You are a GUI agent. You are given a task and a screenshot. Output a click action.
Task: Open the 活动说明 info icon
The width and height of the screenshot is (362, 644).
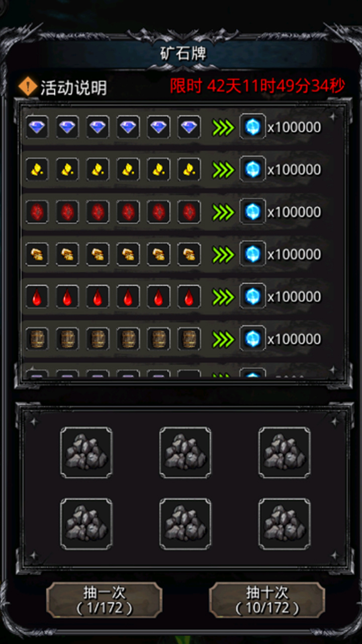point(28,87)
